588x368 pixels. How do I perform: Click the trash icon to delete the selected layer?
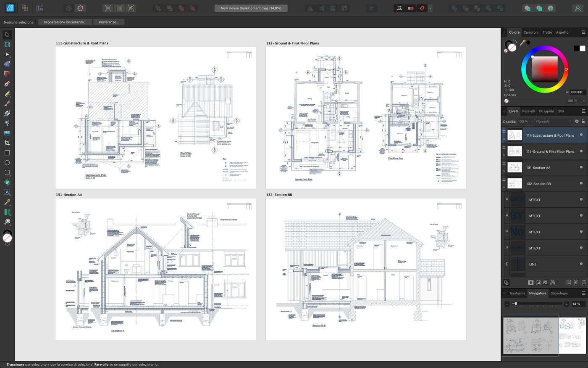tap(584, 283)
